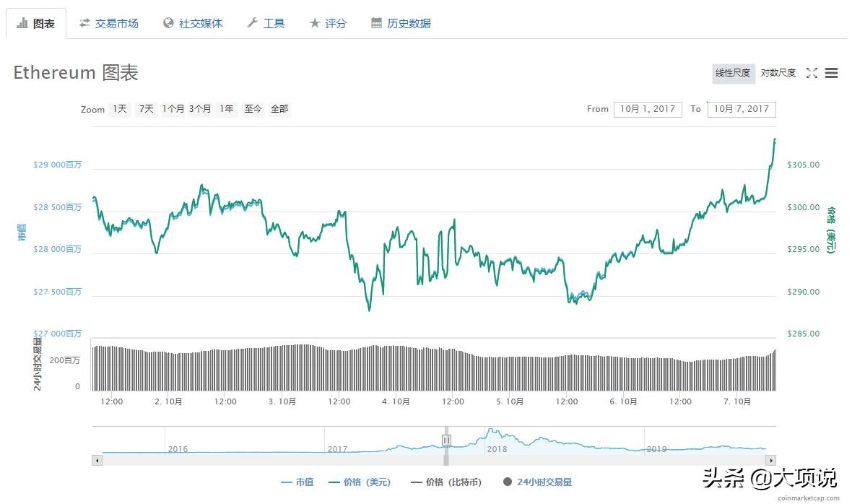This screenshot has width=852, height=504.
Task: Click the From date field
Action: 648,109
